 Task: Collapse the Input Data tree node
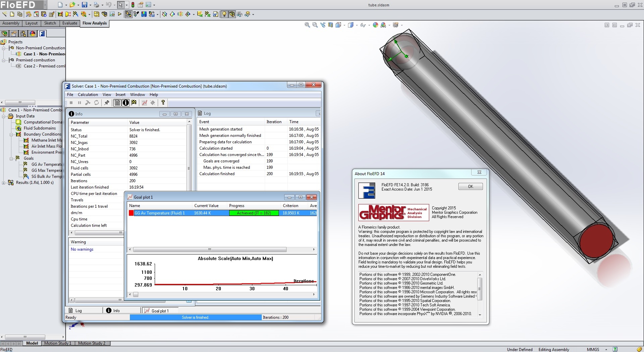point(3,116)
